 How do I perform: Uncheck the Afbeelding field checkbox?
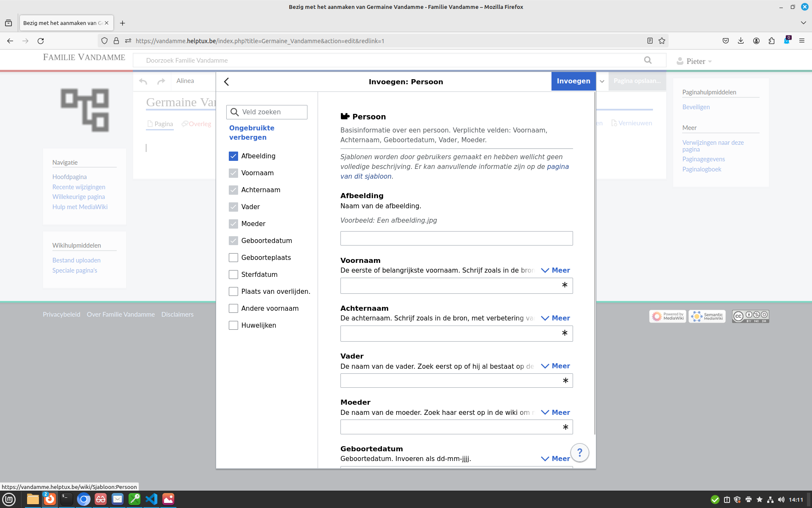click(233, 156)
